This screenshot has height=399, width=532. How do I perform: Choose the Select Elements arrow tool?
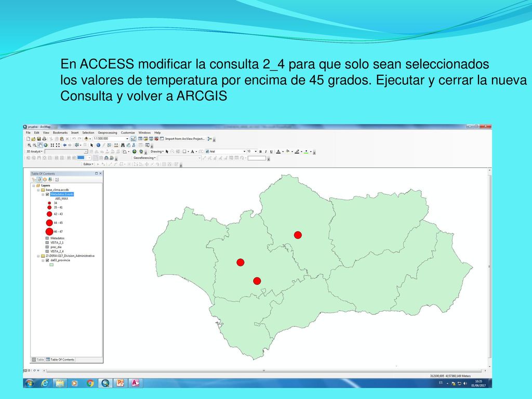91,145
